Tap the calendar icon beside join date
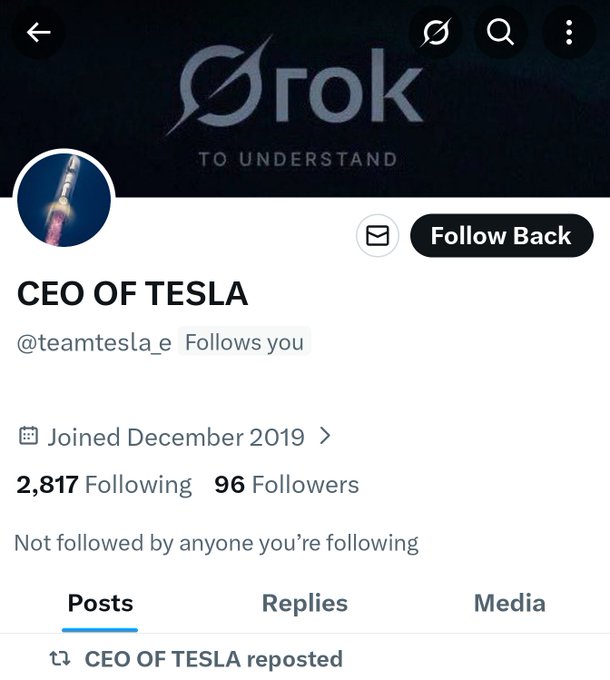The width and height of the screenshot is (610, 680). click(x=29, y=437)
